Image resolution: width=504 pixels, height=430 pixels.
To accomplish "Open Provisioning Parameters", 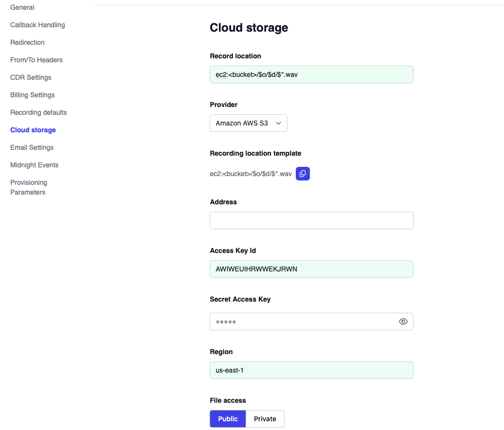I will click(28, 187).
